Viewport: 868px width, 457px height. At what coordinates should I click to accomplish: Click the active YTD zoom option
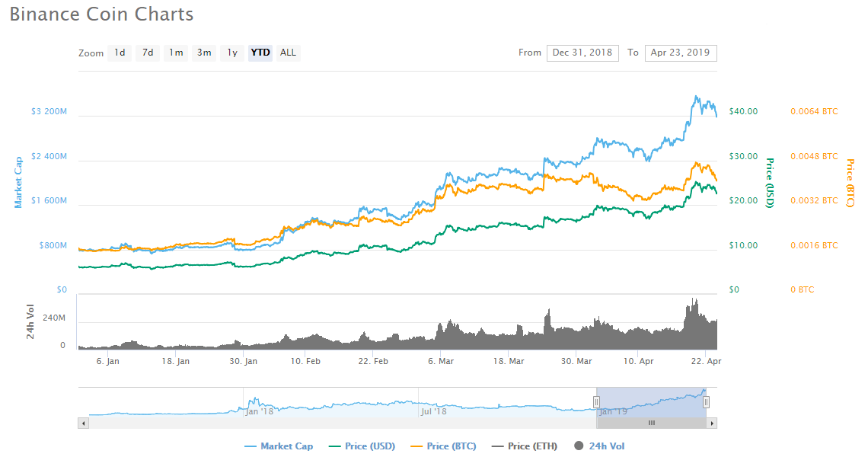point(259,53)
